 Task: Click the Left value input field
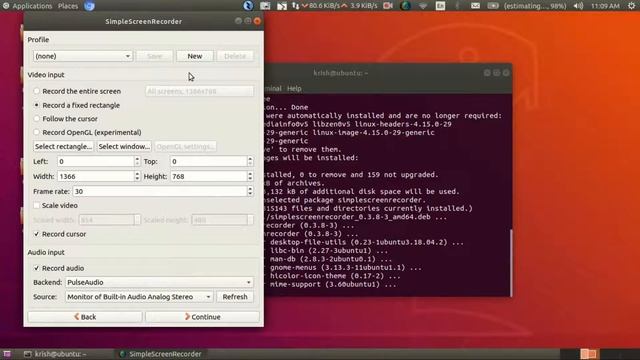96,161
